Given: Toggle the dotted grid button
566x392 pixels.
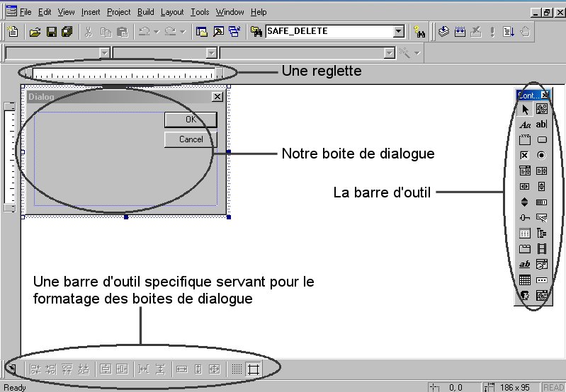Looking at the screenshot, I should pyautogui.click(x=237, y=369).
